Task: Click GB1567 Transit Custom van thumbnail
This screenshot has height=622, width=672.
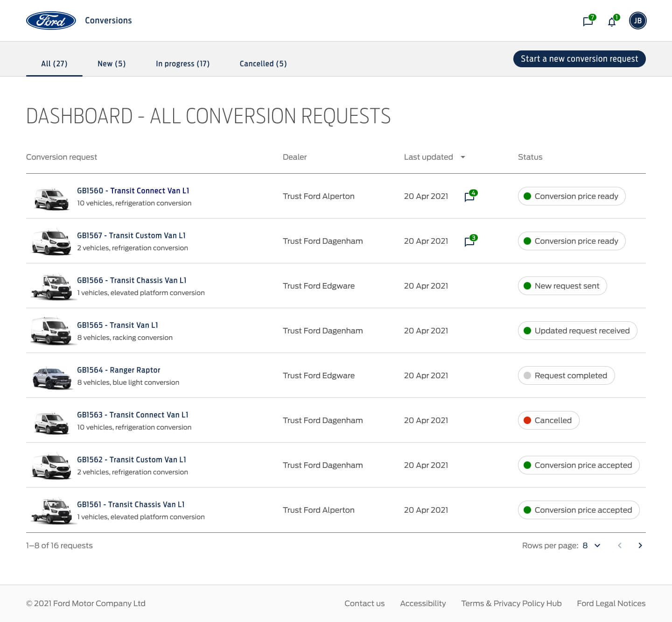Action: tap(51, 242)
